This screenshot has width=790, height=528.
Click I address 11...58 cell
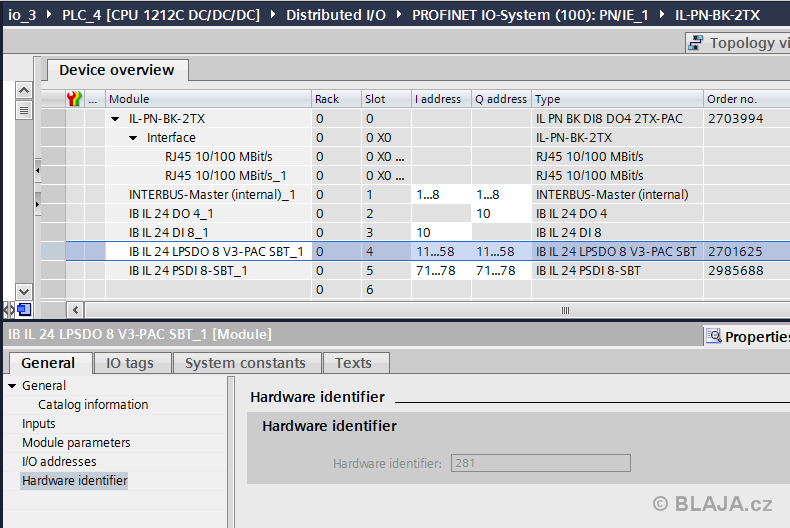click(x=441, y=252)
